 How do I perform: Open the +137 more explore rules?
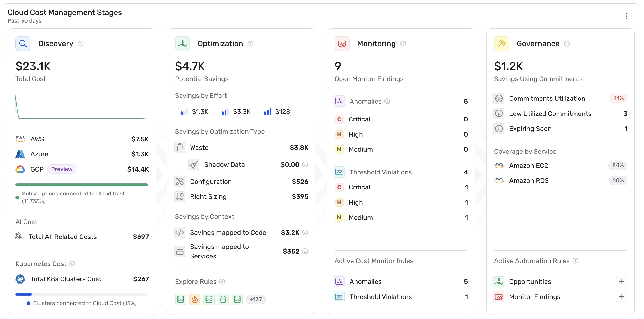tap(256, 299)
